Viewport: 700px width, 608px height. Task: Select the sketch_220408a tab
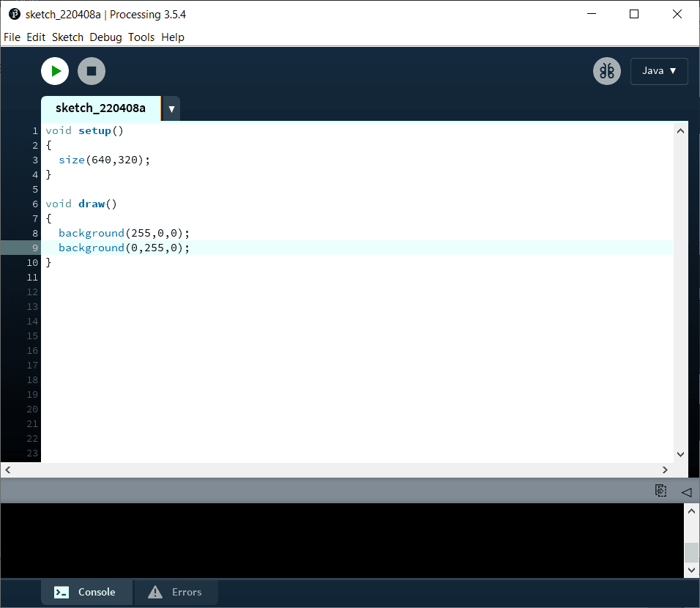point(100,108)
